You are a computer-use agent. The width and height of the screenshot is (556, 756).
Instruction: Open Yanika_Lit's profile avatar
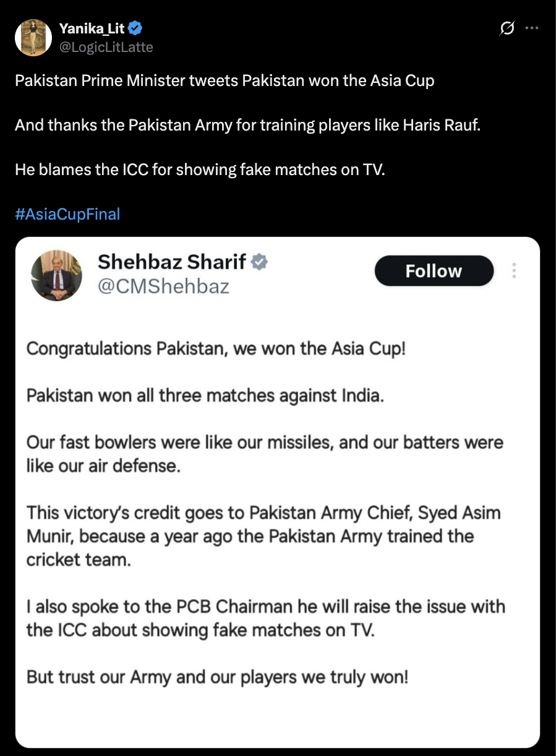pyautogui.click(x=33, y=37)
